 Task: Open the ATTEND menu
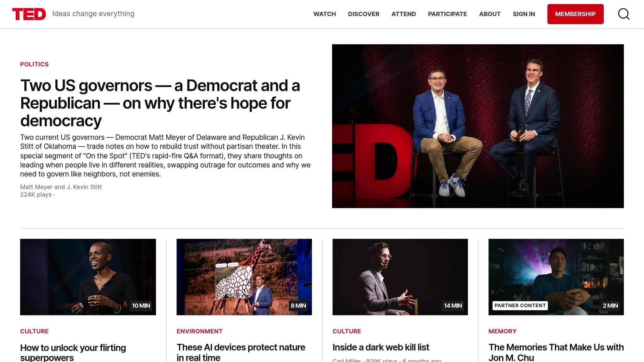(403, 14)
